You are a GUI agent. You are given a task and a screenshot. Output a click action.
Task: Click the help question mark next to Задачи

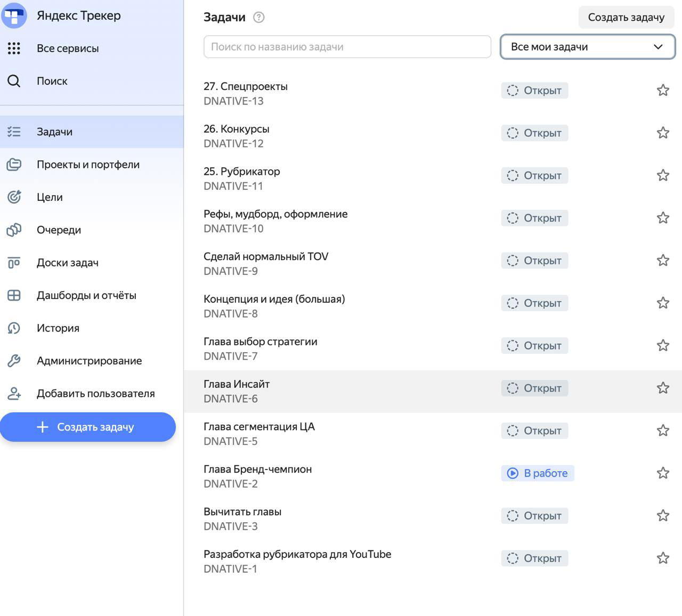coord(259,18)
